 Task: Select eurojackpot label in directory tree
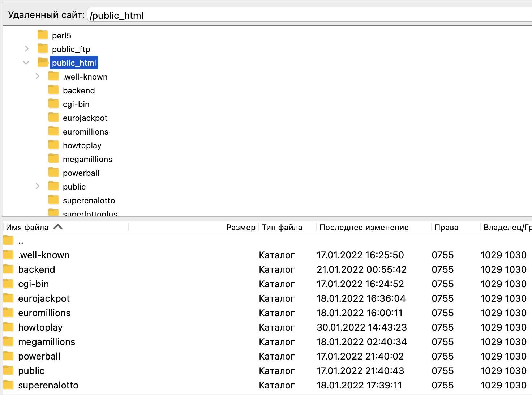tap(85, 118)
